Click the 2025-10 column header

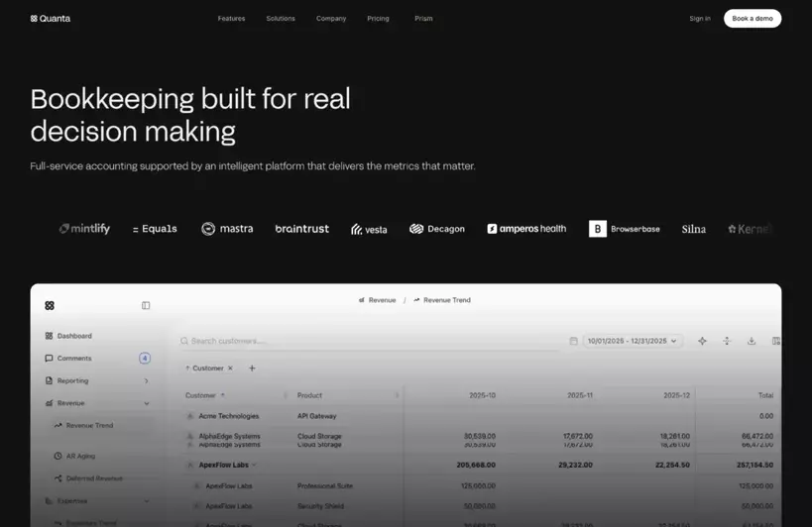(482, 395)
